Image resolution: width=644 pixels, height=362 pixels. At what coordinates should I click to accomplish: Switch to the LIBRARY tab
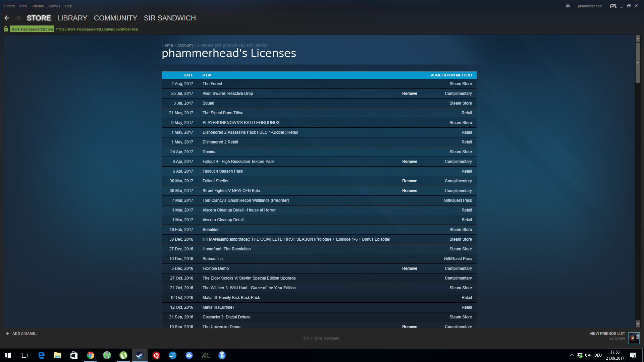coord(72,18)
